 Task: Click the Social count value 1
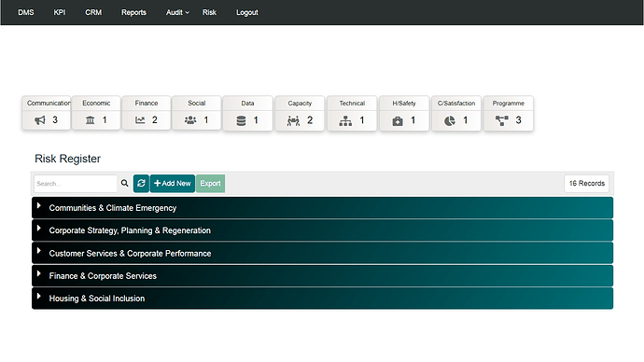click(x=205, y=119)
